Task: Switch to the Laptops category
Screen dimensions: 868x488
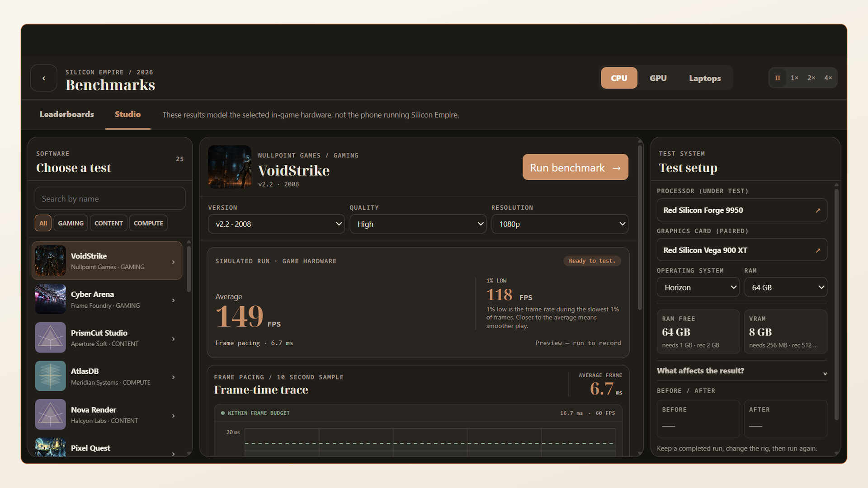Action: click(705, 78)
